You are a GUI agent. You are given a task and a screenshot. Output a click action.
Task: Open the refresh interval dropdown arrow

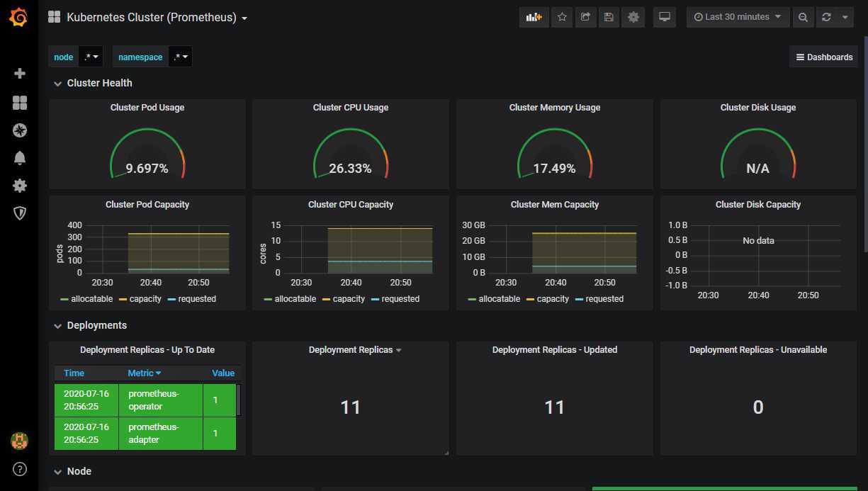[x=845, y=17]
